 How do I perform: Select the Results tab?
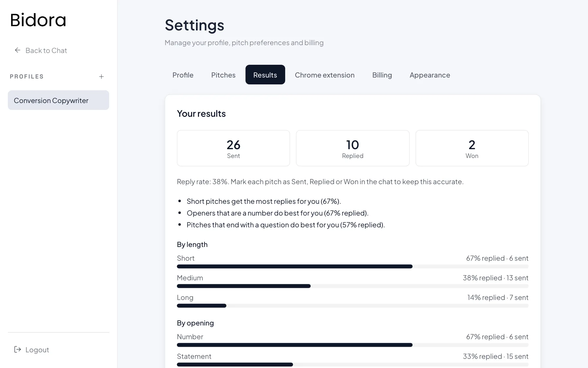point(265,75)
